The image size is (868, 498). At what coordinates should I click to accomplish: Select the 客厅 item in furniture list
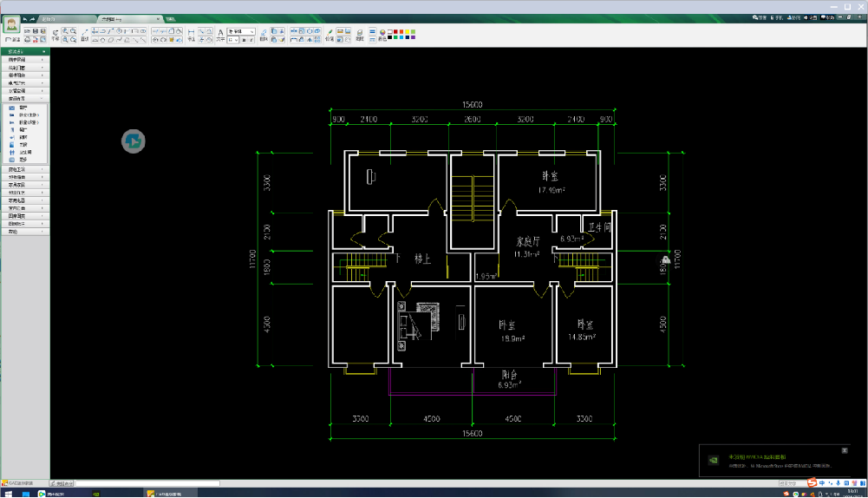point(23,108)
